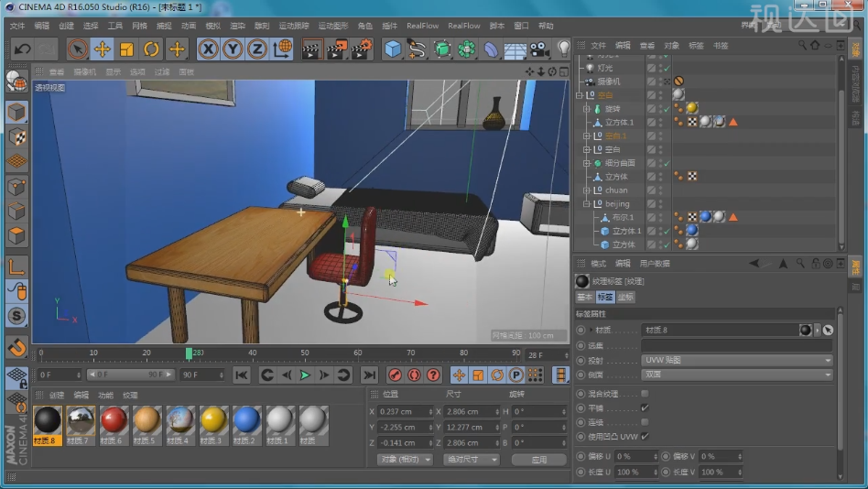The height and width of the screenshot is (489, 868).
Task: Select the live selection arrow tool
Action: click(x=78, y=49)
